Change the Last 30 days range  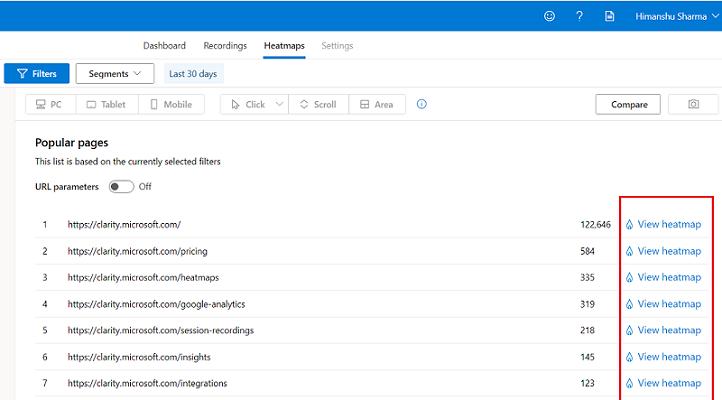(x=193, y=74)
